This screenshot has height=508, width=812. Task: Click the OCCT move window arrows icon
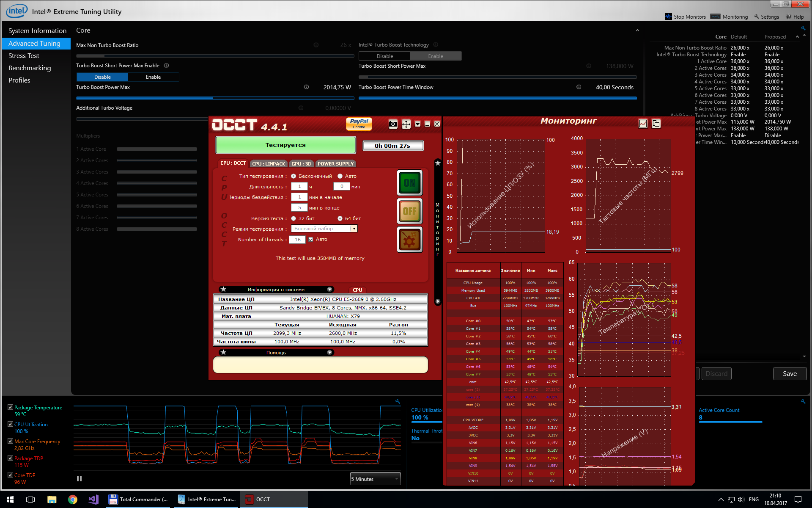coord(406,124)
